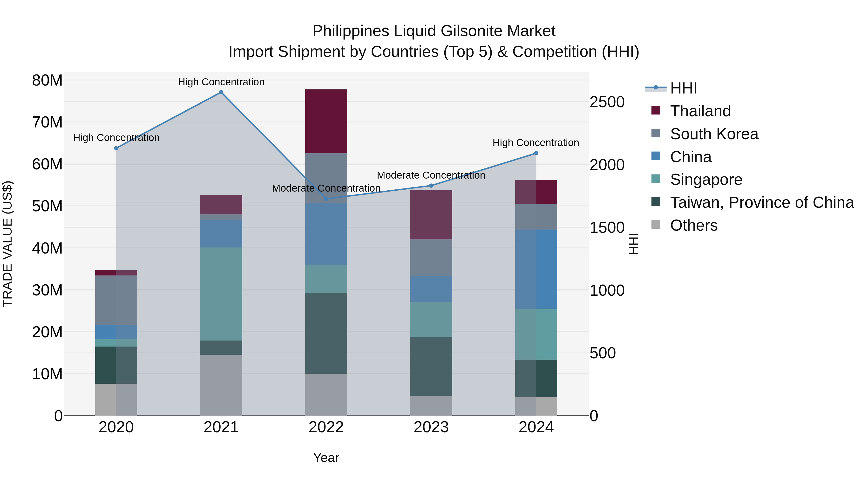This screenshot has height=488, width=868.
Task: Click 'Moderate Concentration' label near 2022 point
Action: click(x=326, y=188)
